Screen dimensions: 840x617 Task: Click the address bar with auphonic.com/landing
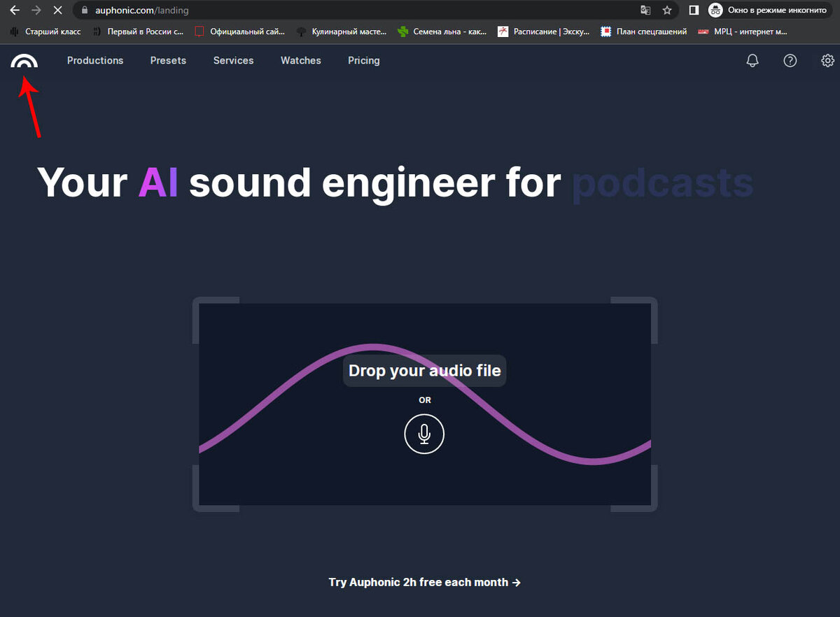tap(376, 10)
